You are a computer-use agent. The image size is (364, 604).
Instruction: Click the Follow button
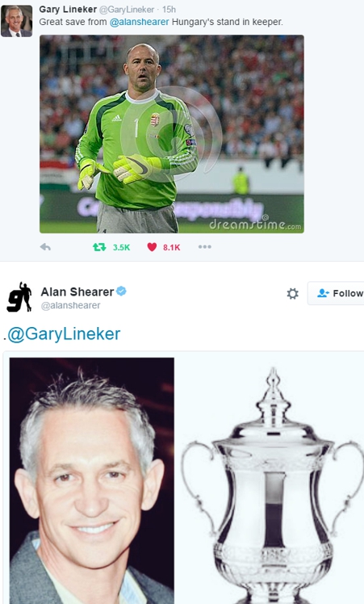point(336,293)
